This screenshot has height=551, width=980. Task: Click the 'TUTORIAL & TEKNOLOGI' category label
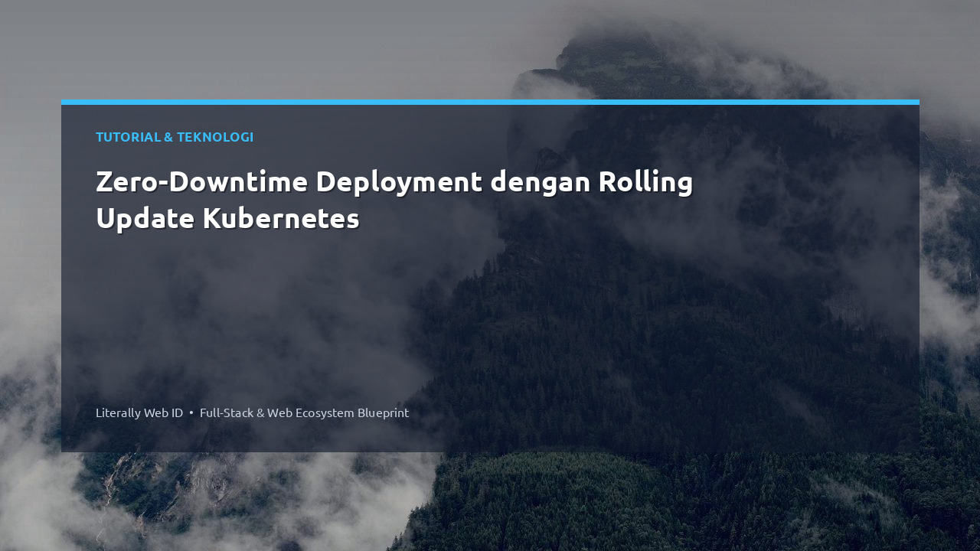coord(175,137)
